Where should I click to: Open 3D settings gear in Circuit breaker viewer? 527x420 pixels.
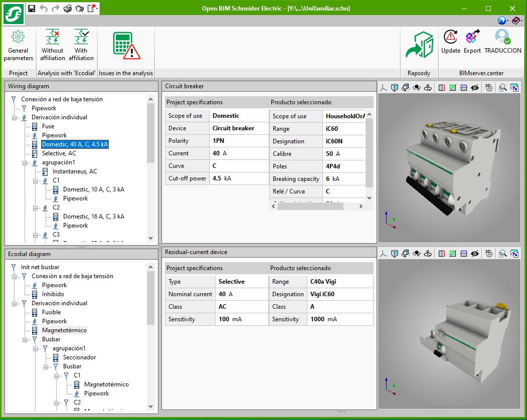pos(489,88)
